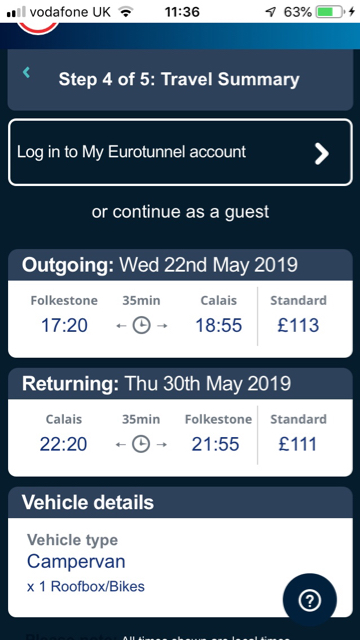Select 'or continue as a guest'
The height and width of the screenshot is (640, 360).
[x=180, y=212]
